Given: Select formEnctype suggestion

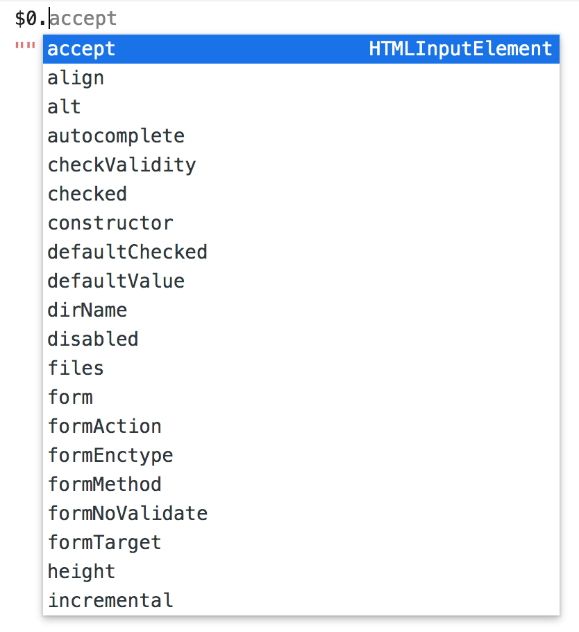Looking at the screenshot, I should pyautogui.click(x=301, y=455).
